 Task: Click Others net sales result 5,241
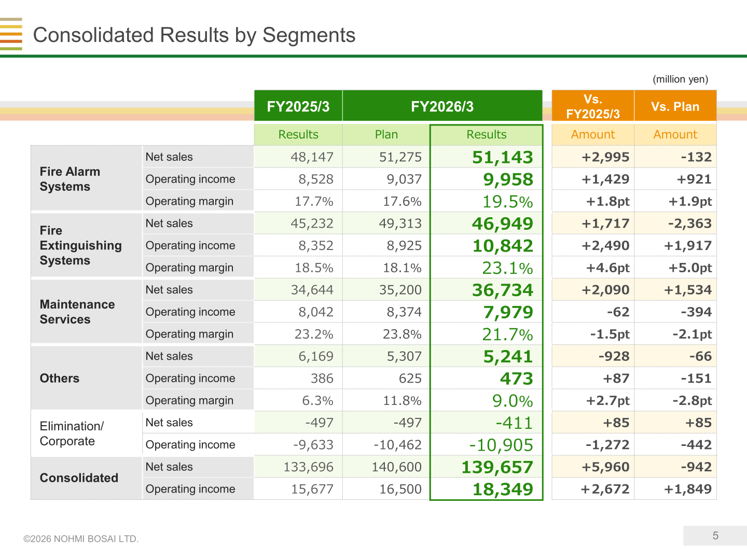click(508, 356)
